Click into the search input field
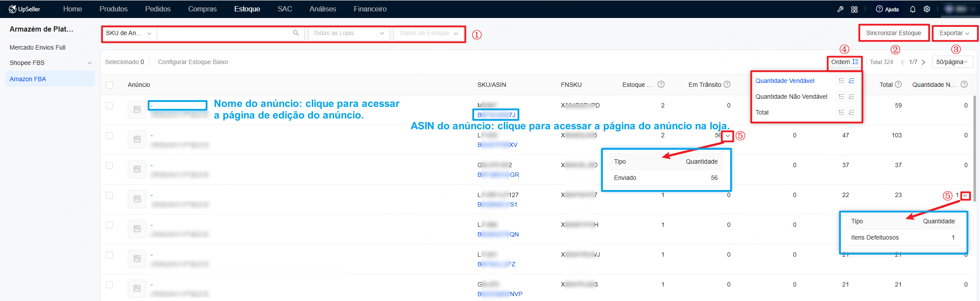Viewport: 980px width, 301px height. 224,33
